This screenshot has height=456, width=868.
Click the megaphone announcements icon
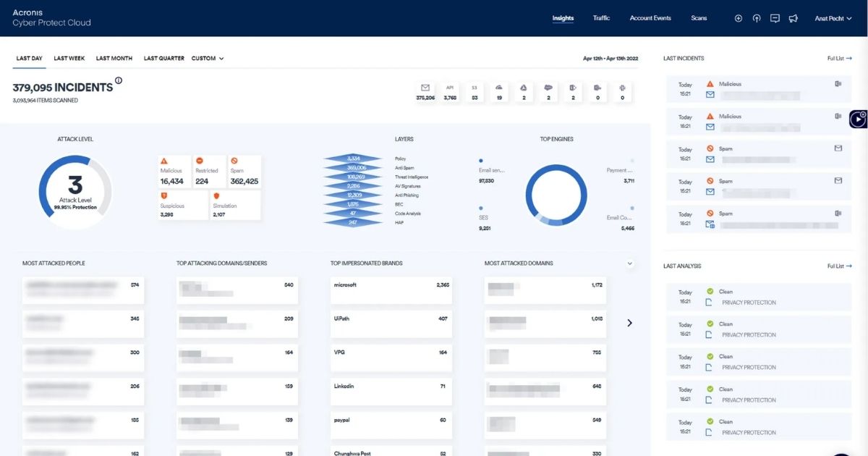click(x=793, y=19)
